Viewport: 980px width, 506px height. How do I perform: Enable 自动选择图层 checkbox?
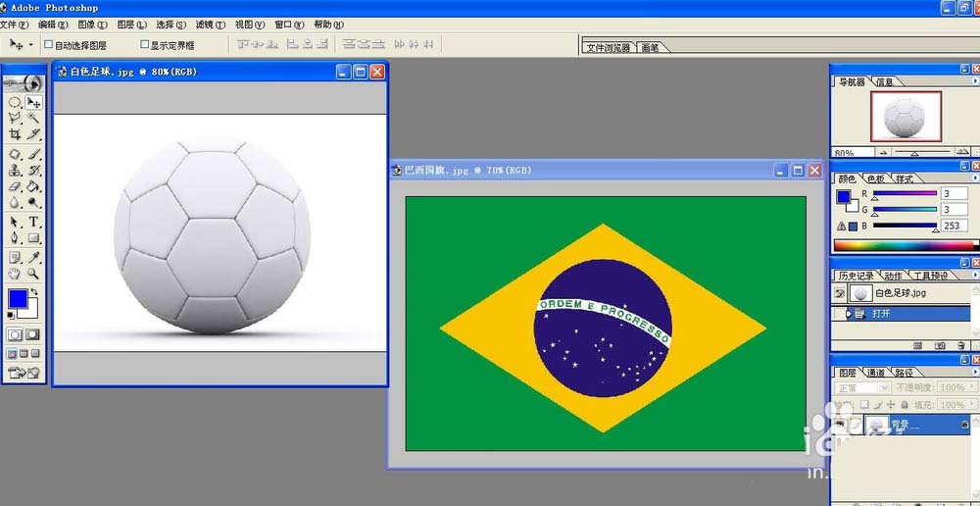pyautogui.click(x=48, y=44)
